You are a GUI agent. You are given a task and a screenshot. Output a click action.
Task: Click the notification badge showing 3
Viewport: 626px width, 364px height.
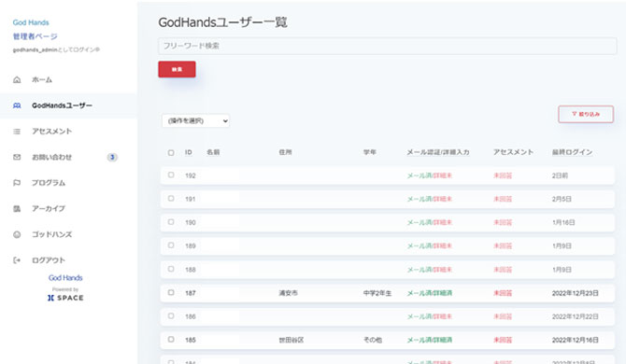pyautogui.click(x=112, y=157)
